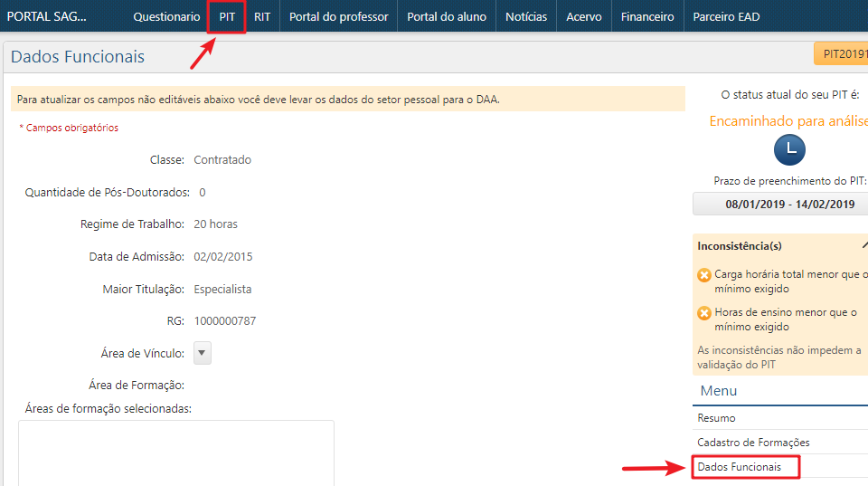This screenshot has height=486, width=868.
Task: Open the Financeiro menu
Action: pos(647,17)
